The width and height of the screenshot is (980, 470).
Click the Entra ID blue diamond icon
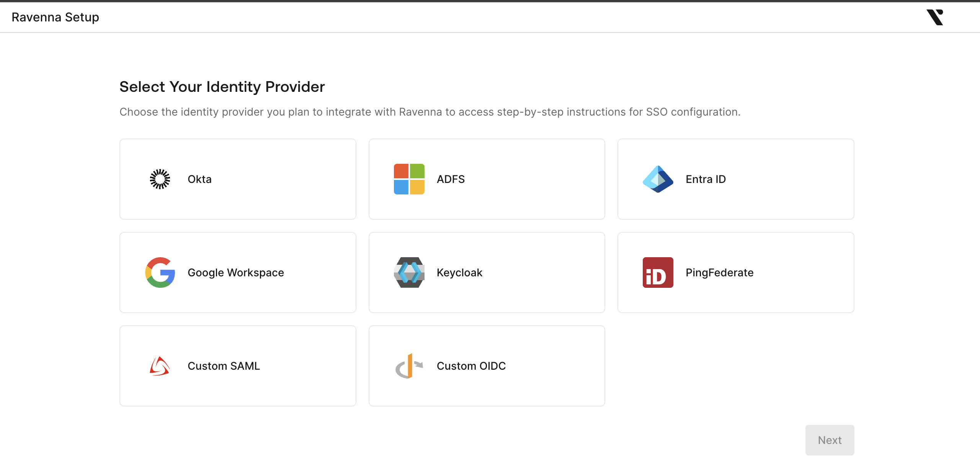pyautogui.click(x=658, y=179)
